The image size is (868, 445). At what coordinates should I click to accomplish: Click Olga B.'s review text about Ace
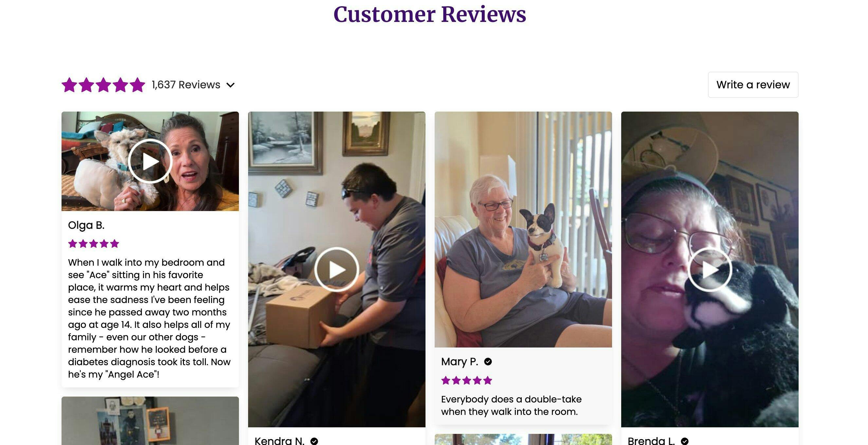click(149, 318)
